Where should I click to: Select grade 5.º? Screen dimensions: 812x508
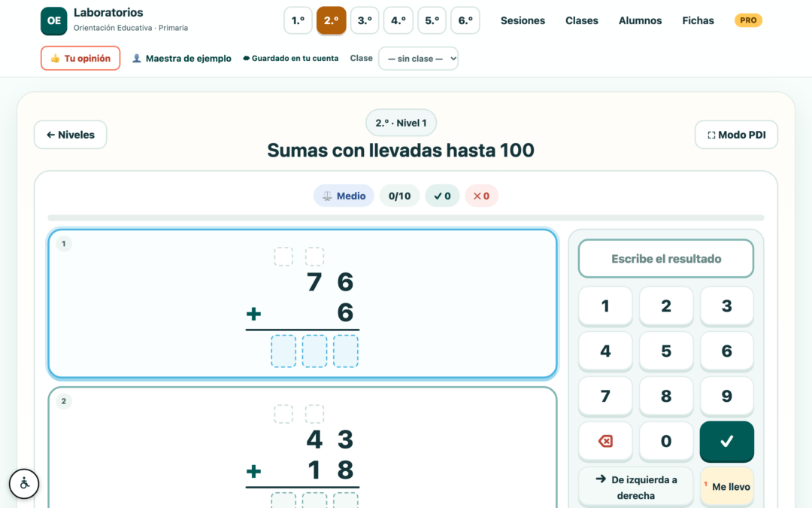(432, 21)
